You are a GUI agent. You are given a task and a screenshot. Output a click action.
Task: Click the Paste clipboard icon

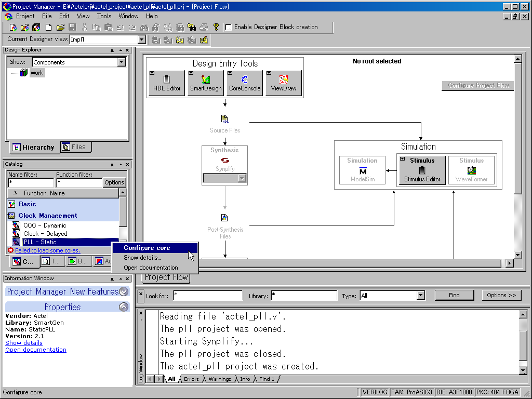108,27
